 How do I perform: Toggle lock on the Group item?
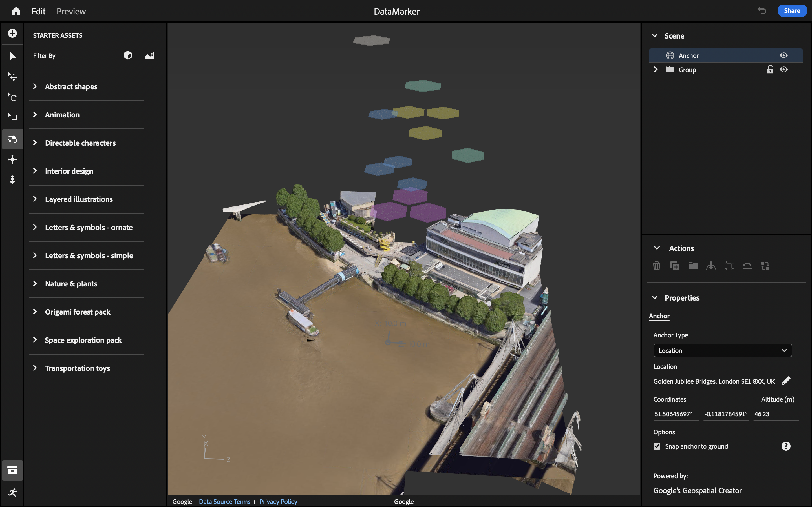tap(770, 69)
